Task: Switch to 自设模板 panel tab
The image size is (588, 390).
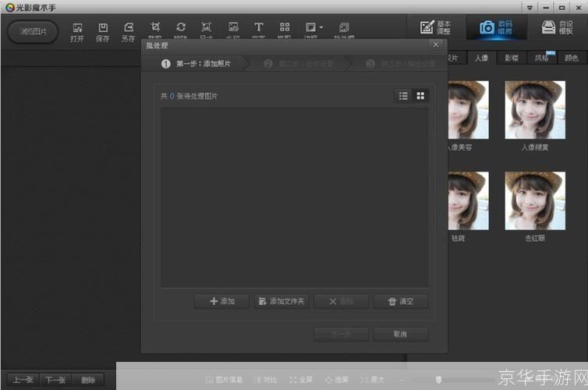Action: point(558,27)
